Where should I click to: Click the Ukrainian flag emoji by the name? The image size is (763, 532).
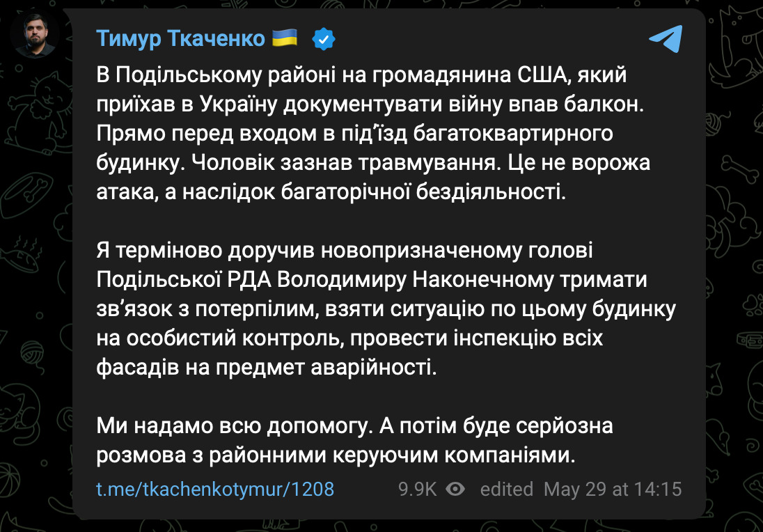click(x=285, y=38)
